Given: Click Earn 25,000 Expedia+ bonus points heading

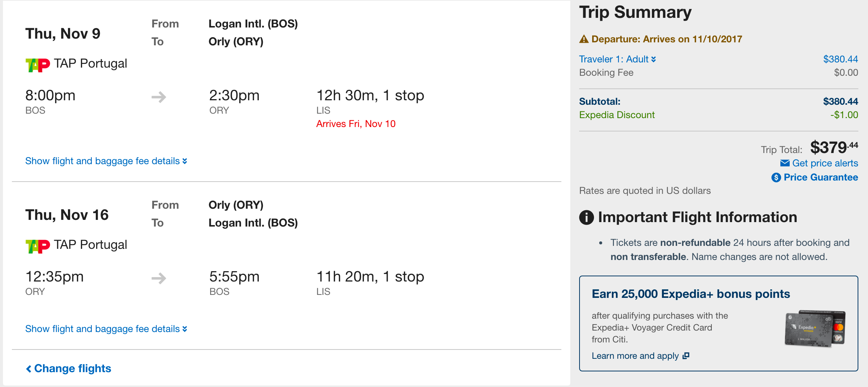Looking at the screenshot, I should (x=691, y=294).
